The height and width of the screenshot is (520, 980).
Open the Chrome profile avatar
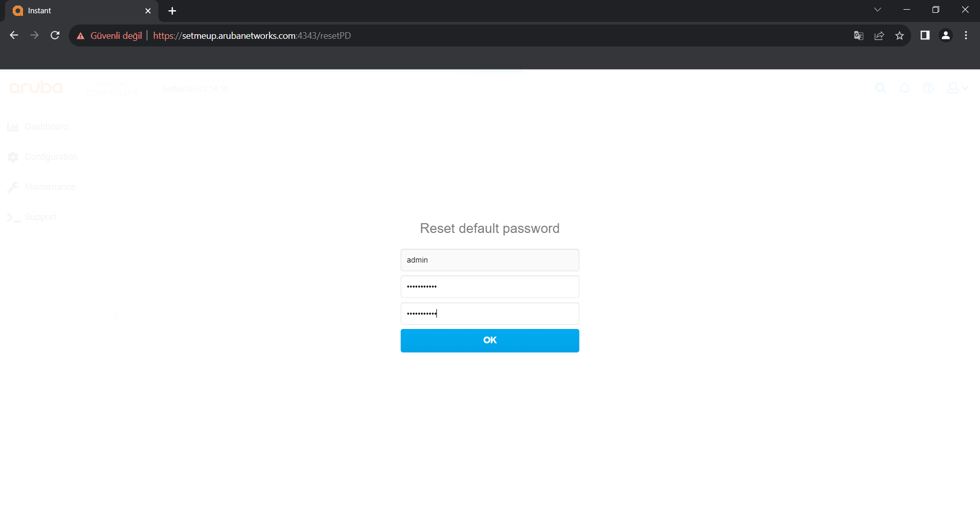coord(945,35)
